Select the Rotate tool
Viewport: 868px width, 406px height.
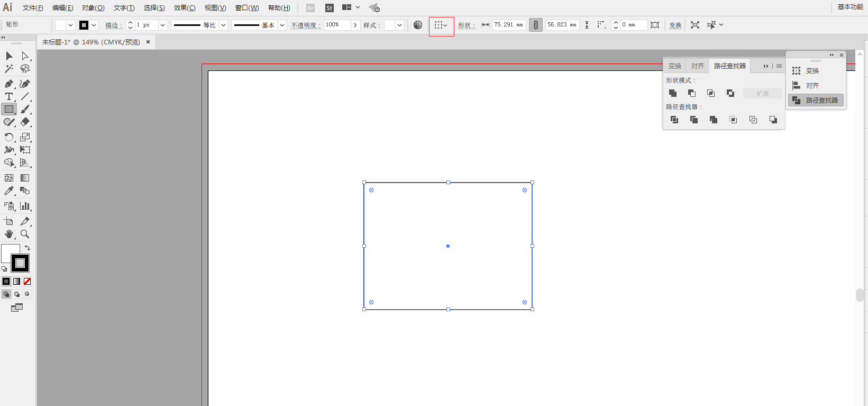[9, 137]
